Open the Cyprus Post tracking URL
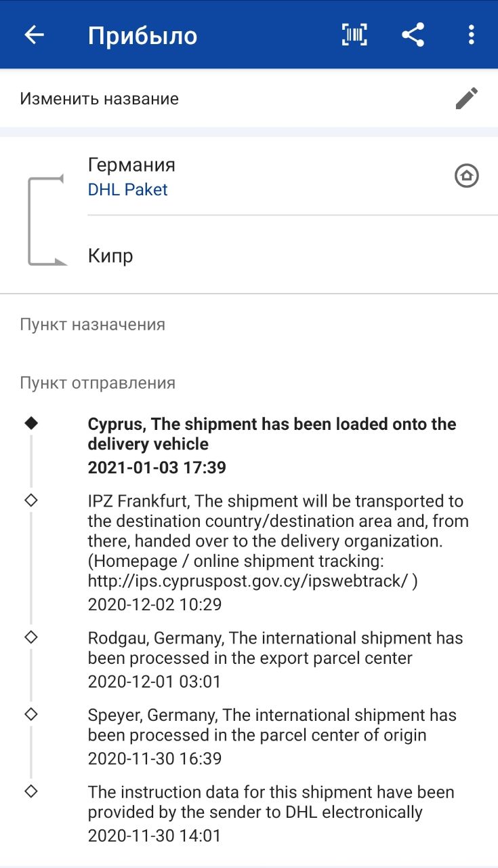Screen dimensions: 498x868 tap(248, 581)
